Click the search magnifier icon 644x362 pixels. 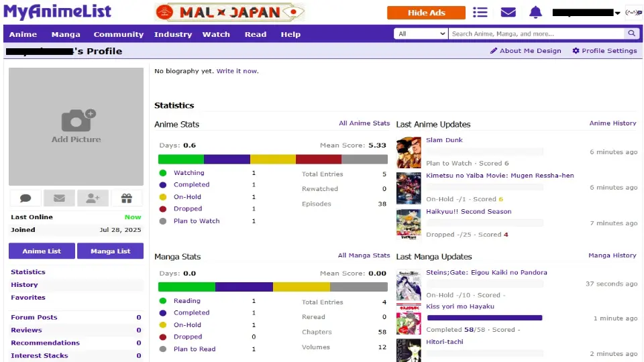(631, 34)
